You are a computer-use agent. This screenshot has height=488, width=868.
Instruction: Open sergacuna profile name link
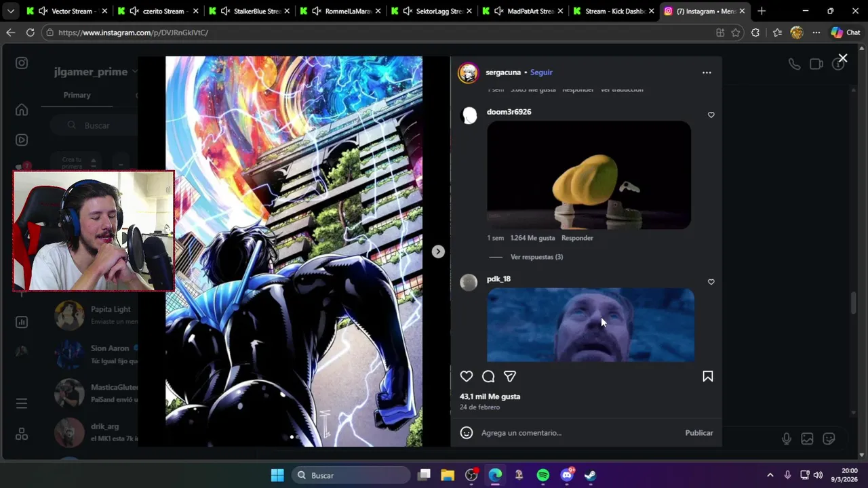point(503,73)
